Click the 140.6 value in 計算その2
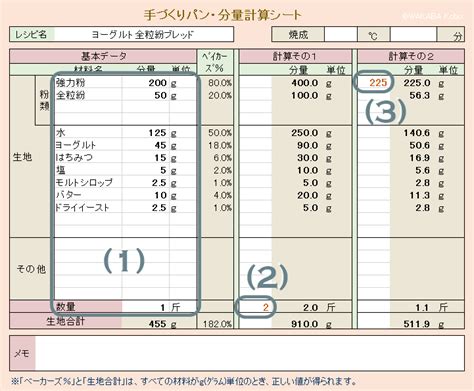Screen dimensions: 474x391 tap(417, 133)
